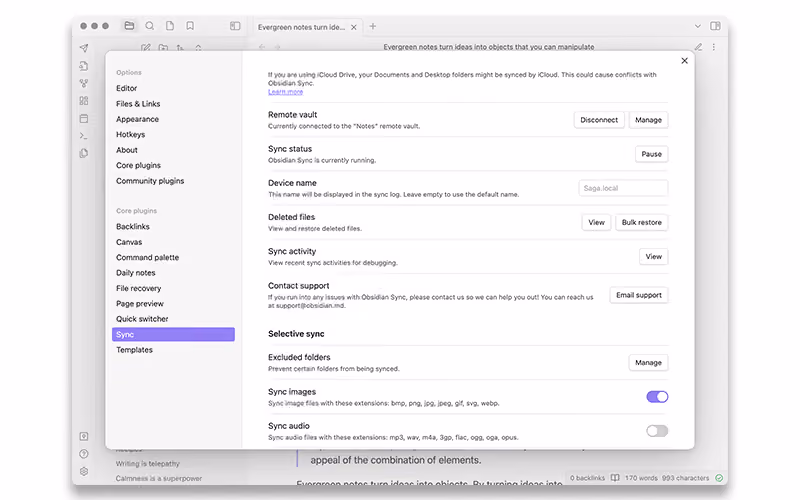Screen dimensions: 800x500
Task: Click Bulk restore button
Action: [x=641, y=222]
